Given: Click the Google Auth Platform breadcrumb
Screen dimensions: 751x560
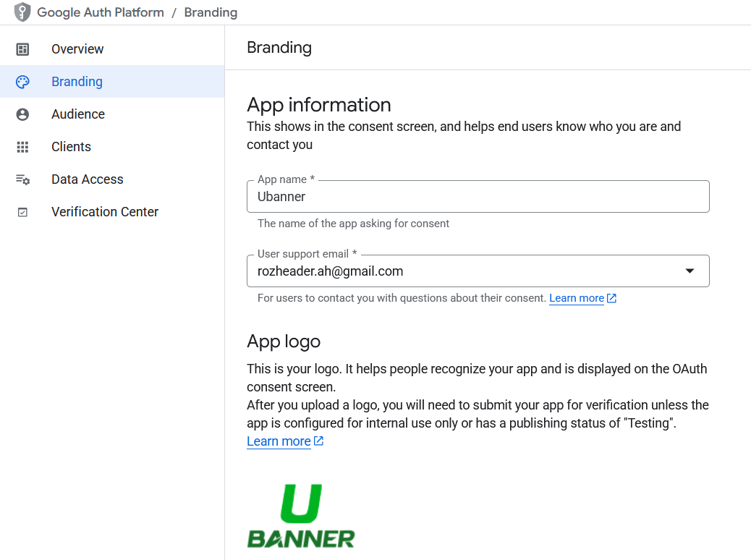Looking at the screenshot, I should [101, 12].
